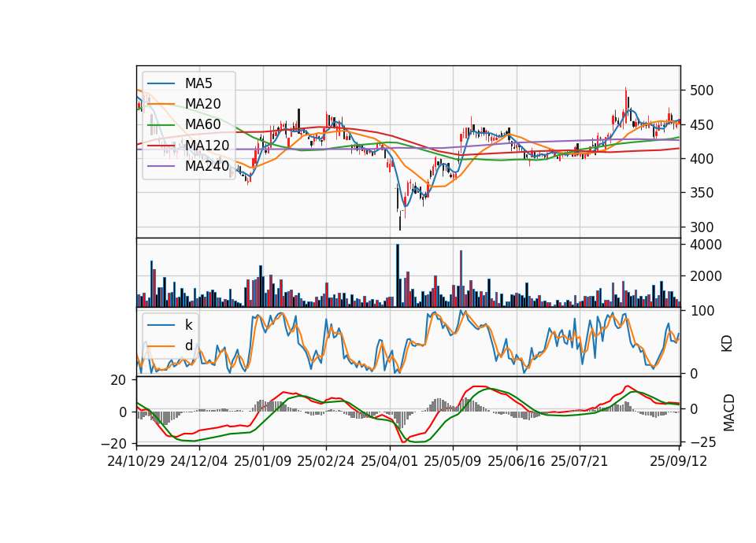This screenshot has width=756, height=543.
Task: Click the 300 price axis label
Action: 702,227
